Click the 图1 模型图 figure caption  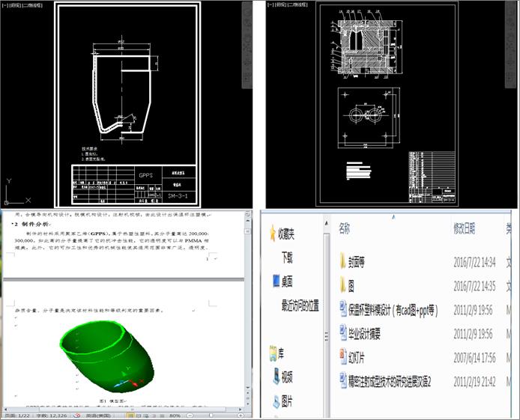[112, 401]
